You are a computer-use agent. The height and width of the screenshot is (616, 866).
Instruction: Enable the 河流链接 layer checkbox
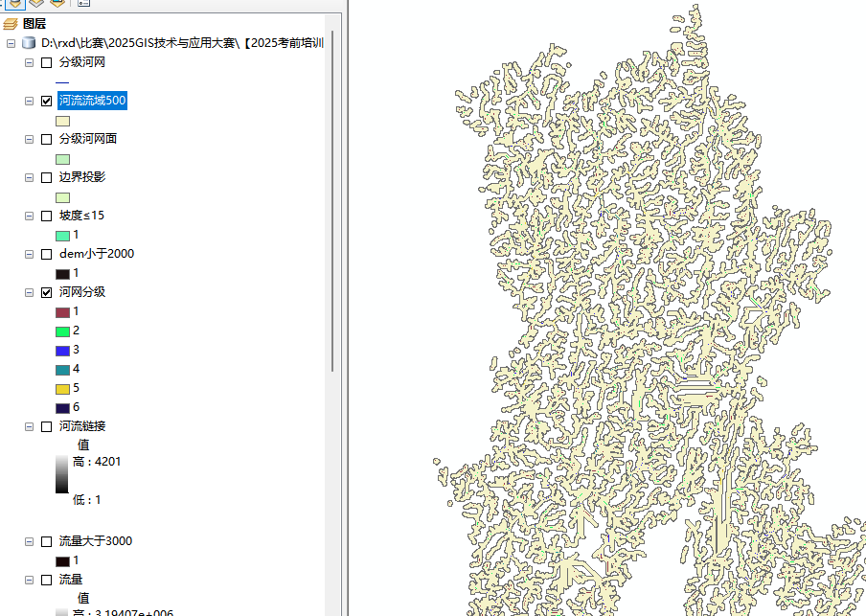click(46, 426)
